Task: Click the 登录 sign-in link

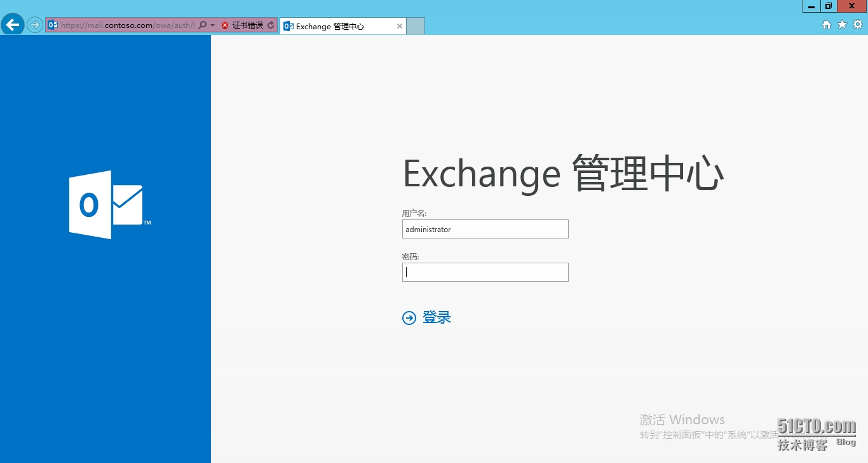Action: pyautogui.click(x=437, y=317)
